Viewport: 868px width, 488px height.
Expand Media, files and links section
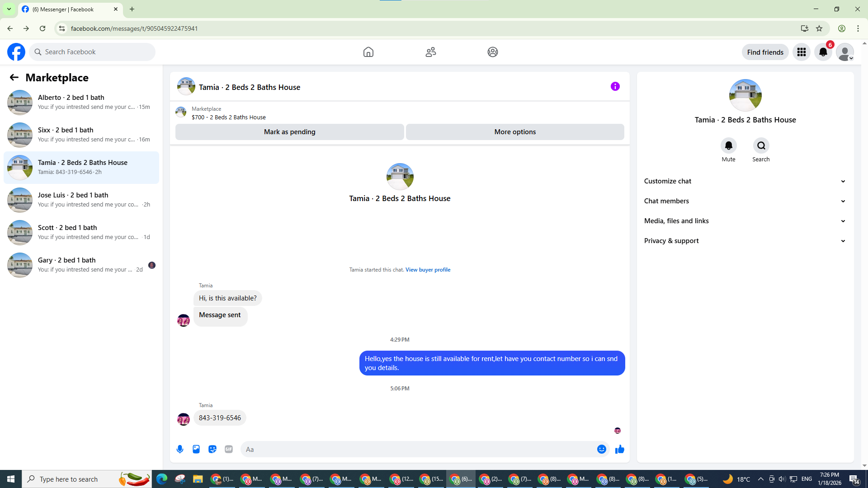point(745,221)
